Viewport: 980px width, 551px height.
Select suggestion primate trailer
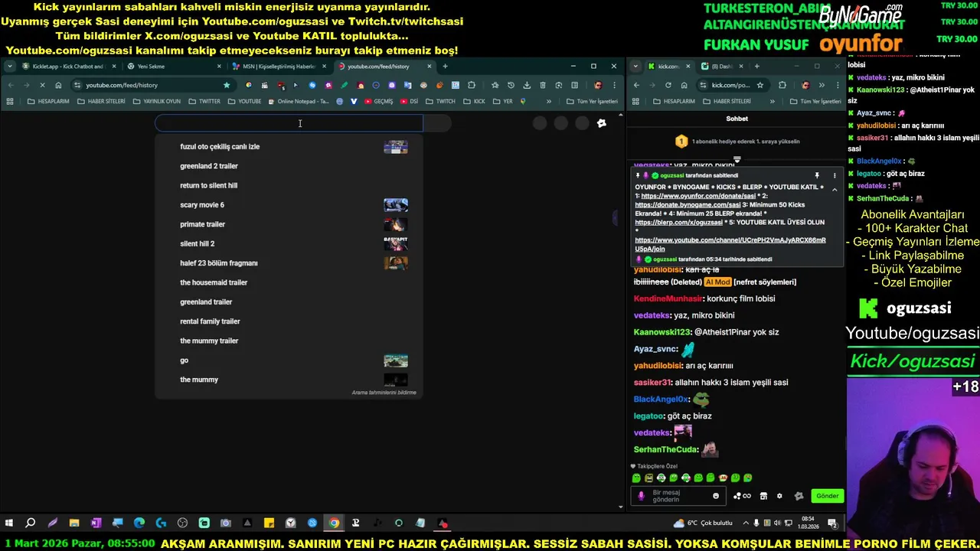289,224
